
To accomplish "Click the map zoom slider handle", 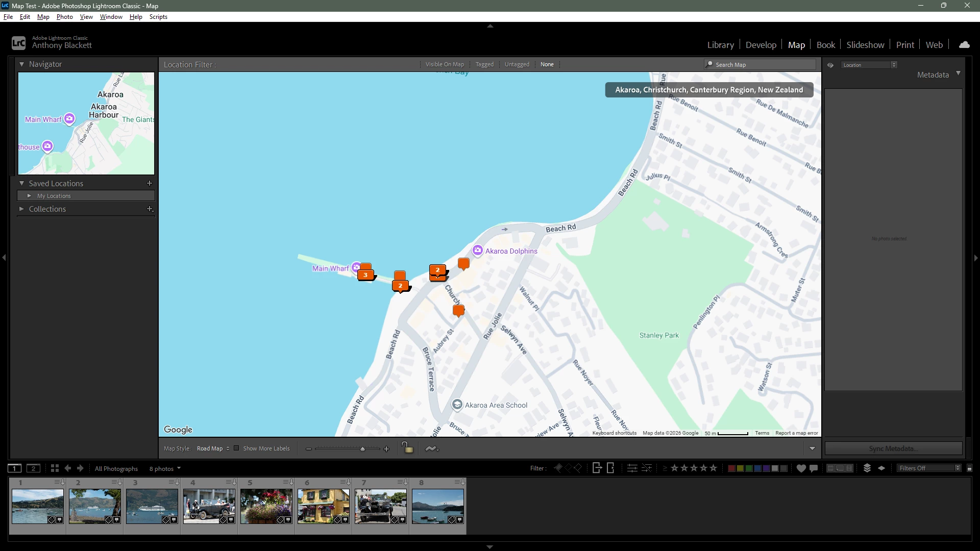I will pos(362,449).
